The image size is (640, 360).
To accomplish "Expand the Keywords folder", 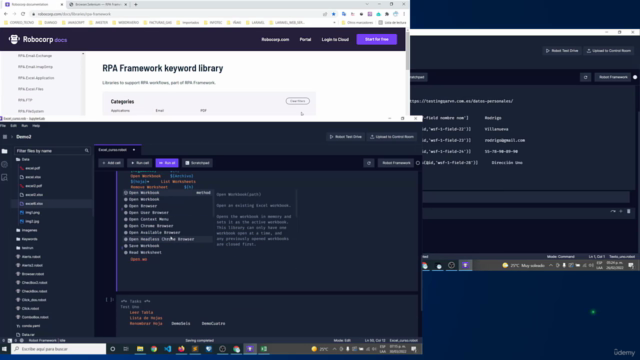I will (27, 239).
